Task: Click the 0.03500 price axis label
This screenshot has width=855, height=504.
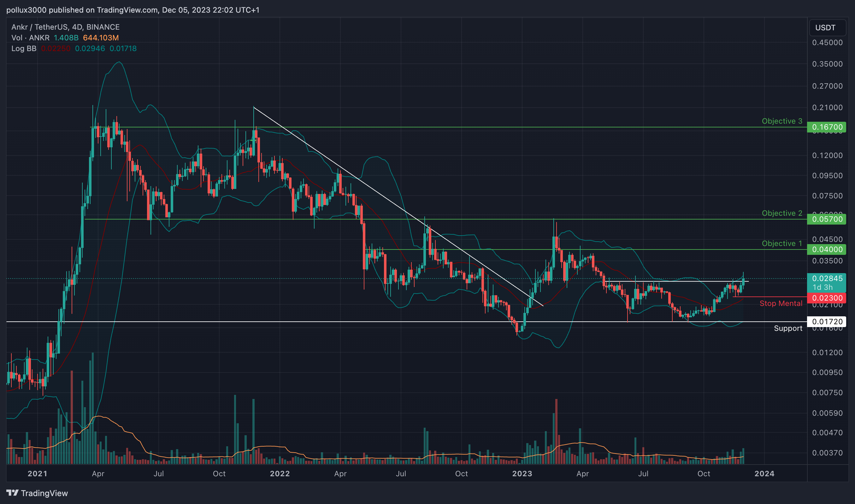Action: (827, 261)
